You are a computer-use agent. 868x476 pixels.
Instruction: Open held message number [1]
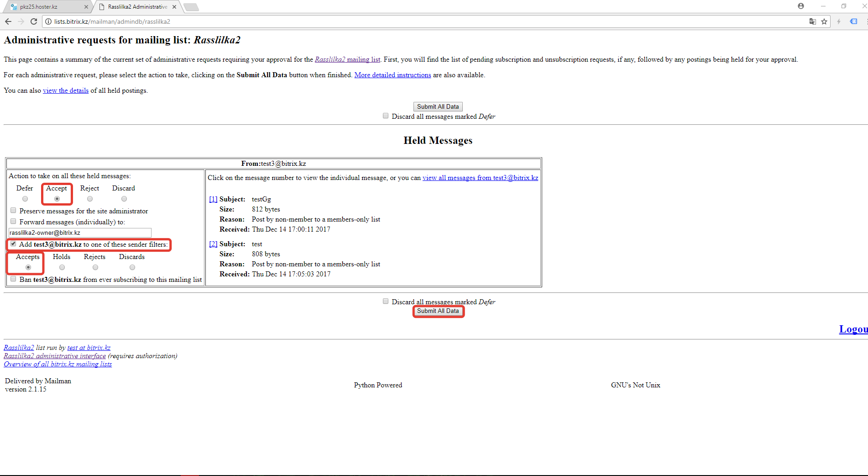pos(213,199)
